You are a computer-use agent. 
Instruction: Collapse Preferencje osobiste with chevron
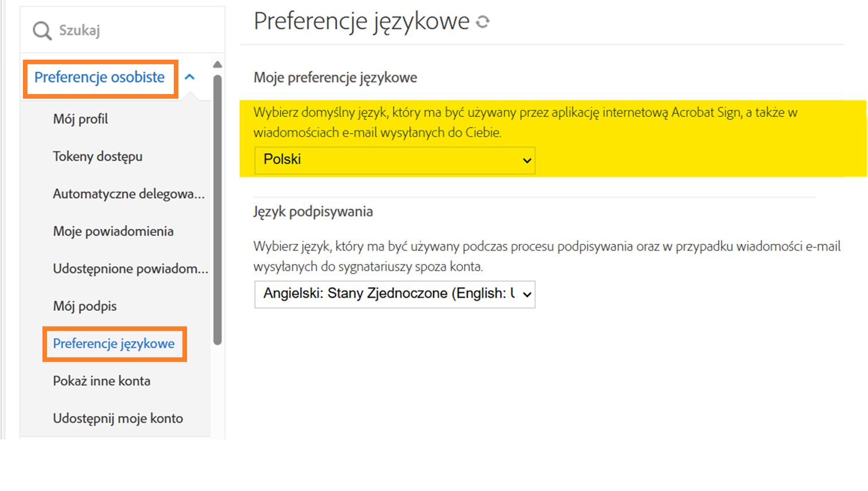tap(190, 77)
